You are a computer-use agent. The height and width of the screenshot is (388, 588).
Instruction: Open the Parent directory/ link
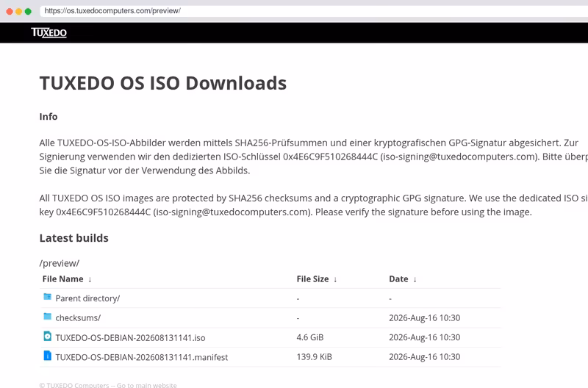coord(87,298)
